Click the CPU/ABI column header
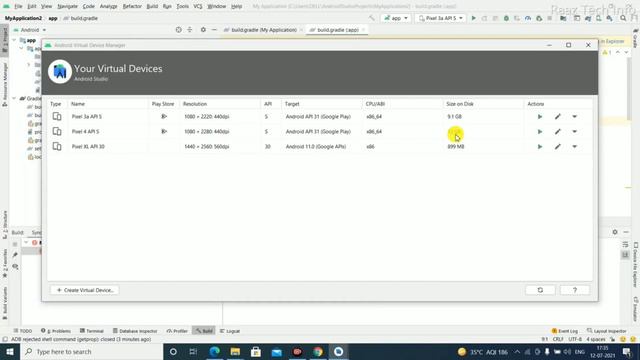This screenshot has height=360, width=640. [375, 104]
